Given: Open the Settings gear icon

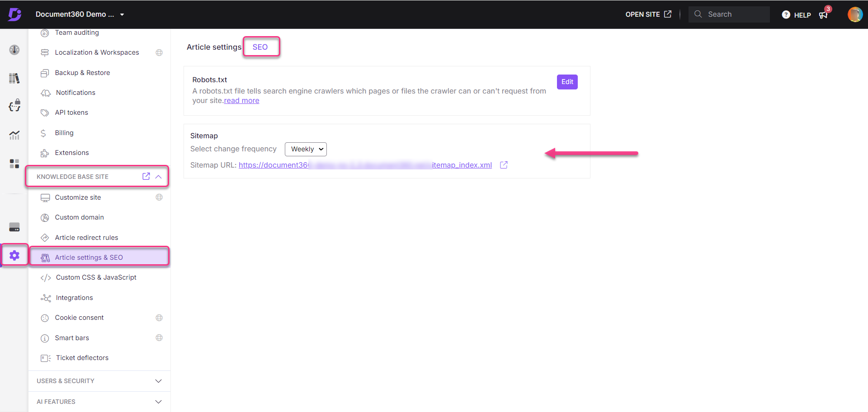Looking at the screenshot, I should [14, 255].
